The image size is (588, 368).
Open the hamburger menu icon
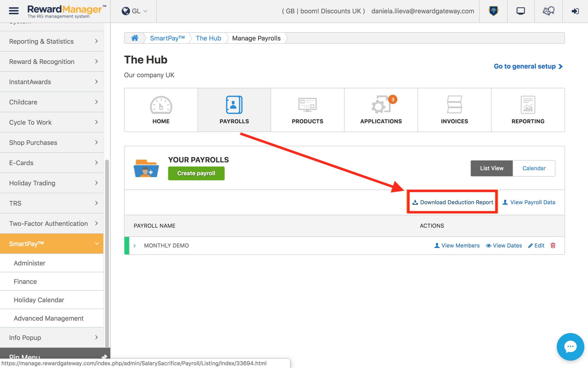pyautogui.click(x=14, y=11)
